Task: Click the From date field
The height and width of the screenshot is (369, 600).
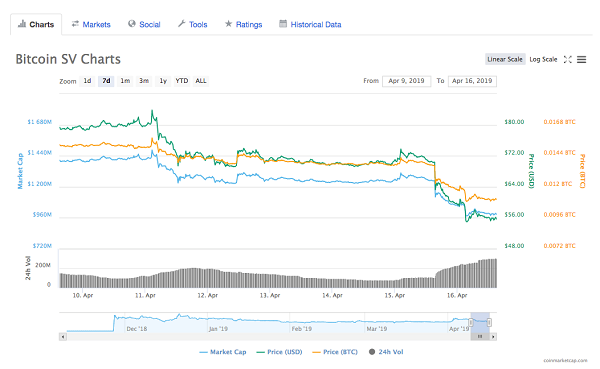Action: tap(406, 81)
